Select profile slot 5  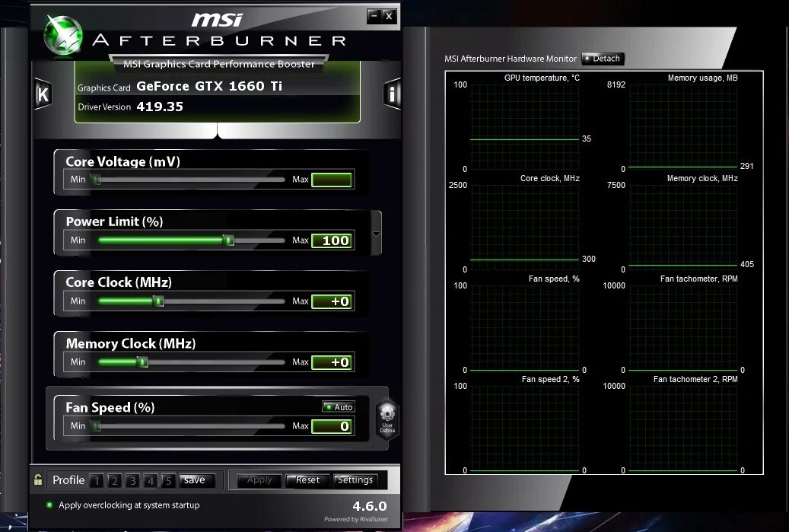click(x=169, y=481)
